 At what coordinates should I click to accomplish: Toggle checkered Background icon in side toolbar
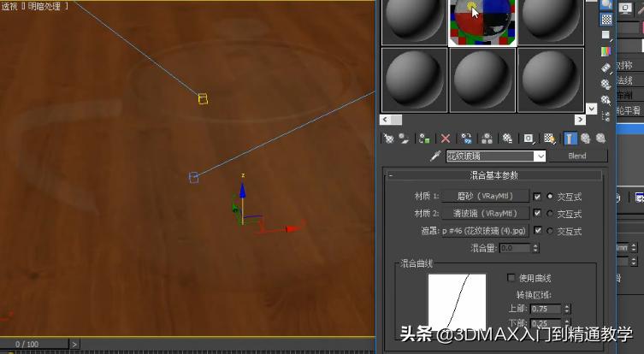pyautogui.click(x=606, y=19)
